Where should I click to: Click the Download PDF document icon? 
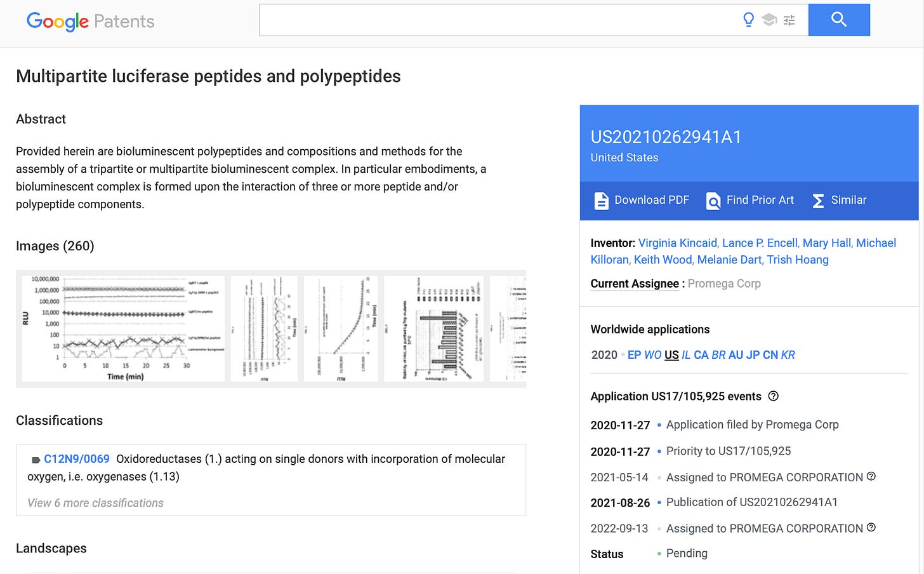point(601,201)
